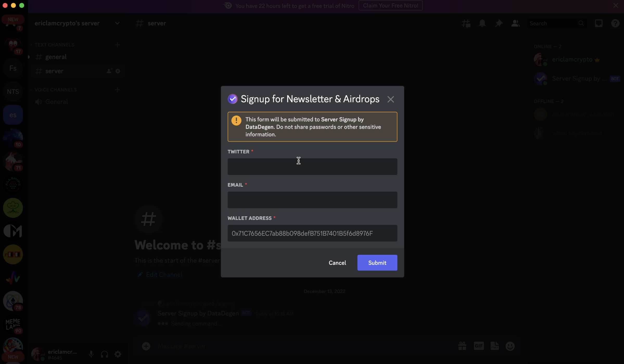Open the server with 78 notifications
624x364 pixels.
[13, 301]
